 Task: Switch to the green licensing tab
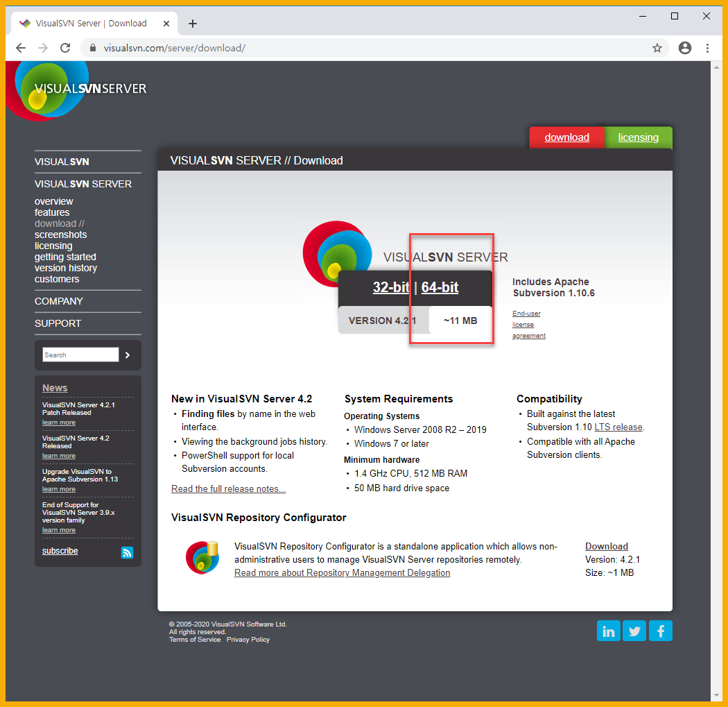[639, 137]
